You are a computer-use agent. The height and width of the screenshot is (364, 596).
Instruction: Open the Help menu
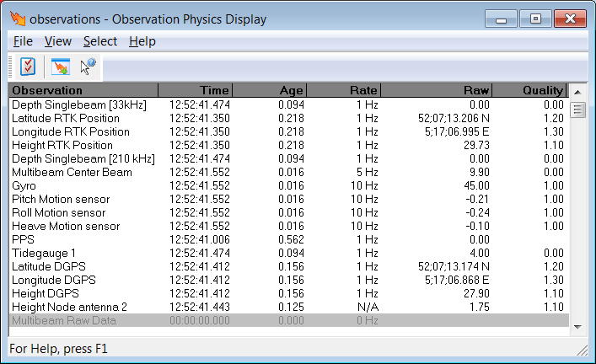point(142,41)
